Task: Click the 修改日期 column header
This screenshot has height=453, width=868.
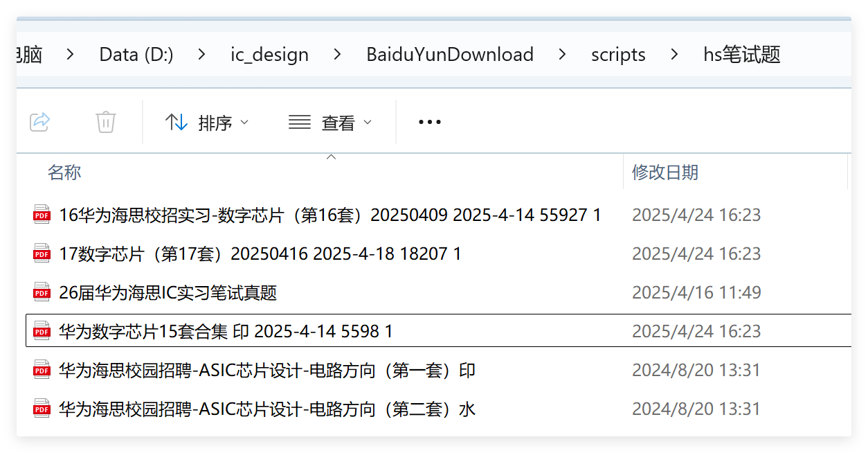Action: click(x=665, y=172)
